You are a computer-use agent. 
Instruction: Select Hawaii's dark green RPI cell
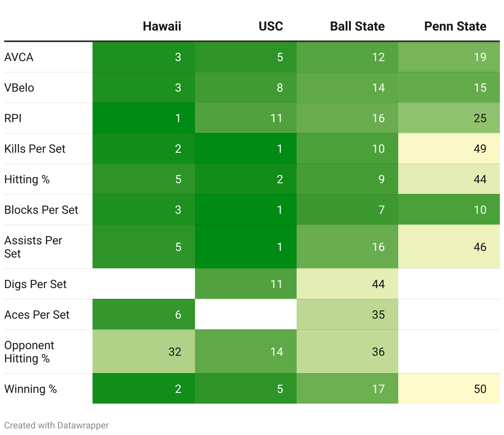pyautogui.click(x=143, y=118)
